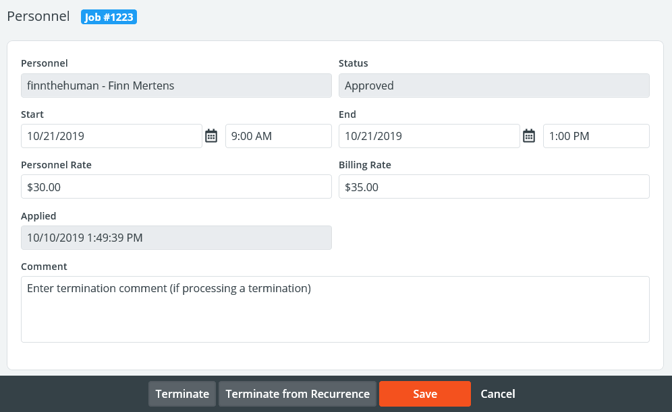Viewport: 672px width, 412px height.
Task: Click the Billing Rate label
Action: [365, 165]
